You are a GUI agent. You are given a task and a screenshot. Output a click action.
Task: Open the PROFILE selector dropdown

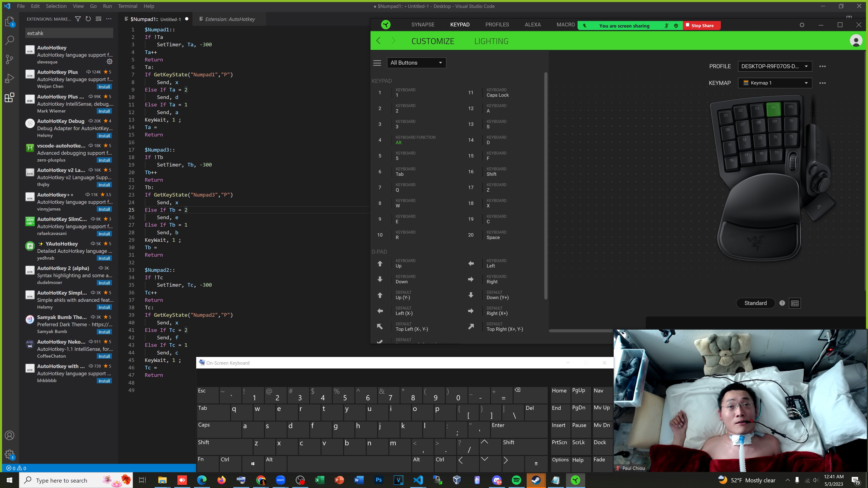775,66
